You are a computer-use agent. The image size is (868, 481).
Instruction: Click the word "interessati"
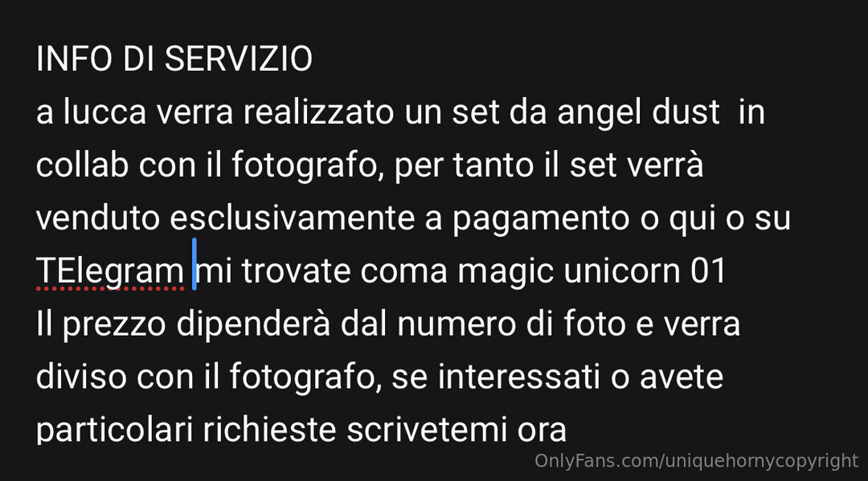[518, 377]
